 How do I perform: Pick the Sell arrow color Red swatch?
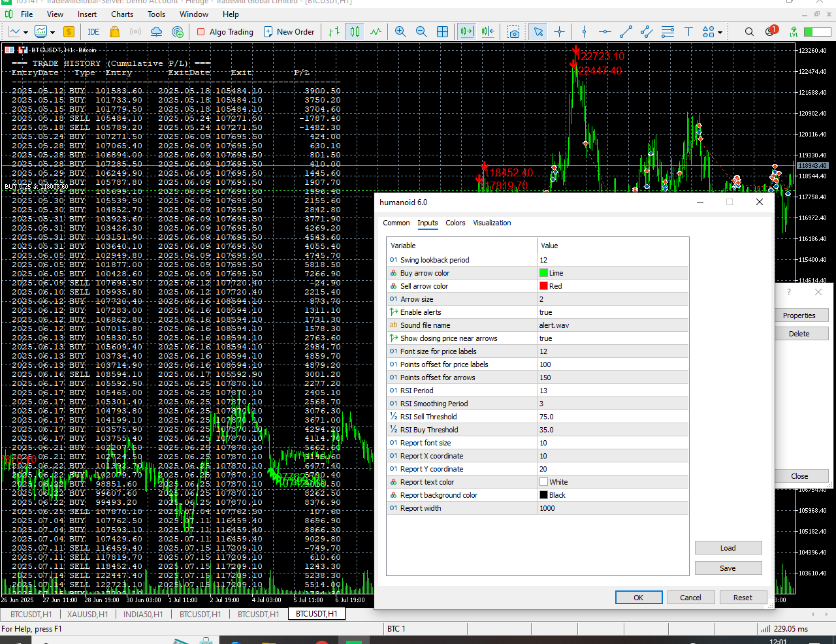543,286
